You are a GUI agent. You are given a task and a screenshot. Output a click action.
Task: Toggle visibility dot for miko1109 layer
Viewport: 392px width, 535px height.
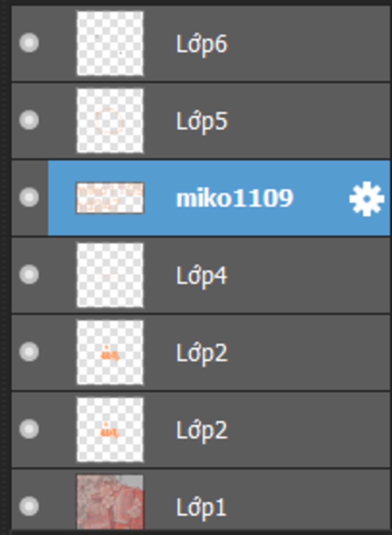click(x=29, y=197)
